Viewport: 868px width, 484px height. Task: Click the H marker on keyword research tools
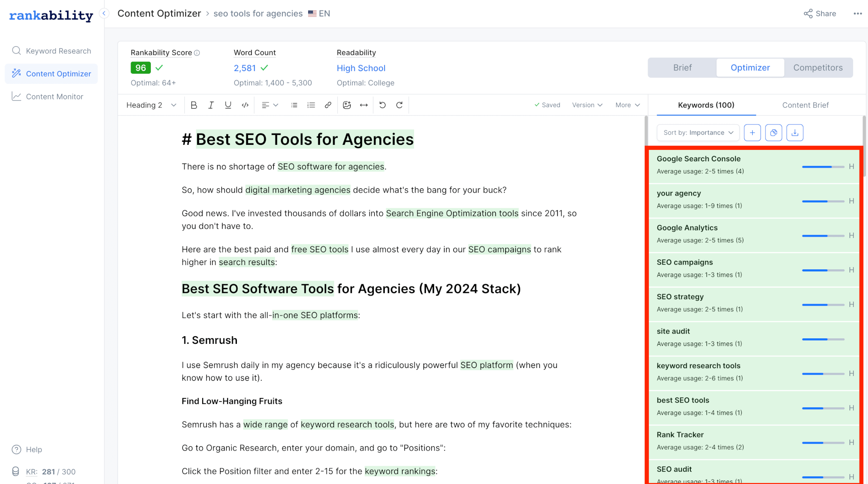click(x=851, y=373)
